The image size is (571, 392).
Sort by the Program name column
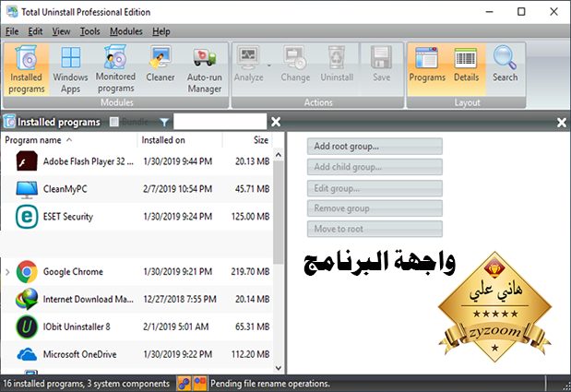point(69,140)
